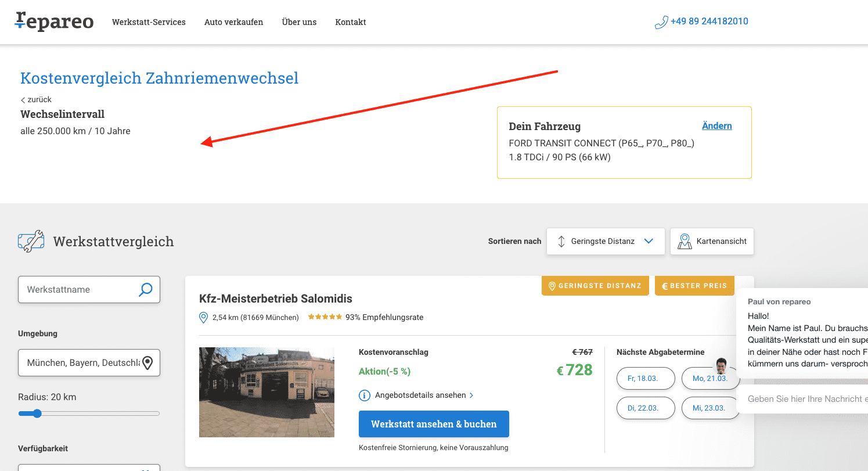Click the sort arrows icon
The image size is (868, 471).
pyautogui.click(x=561, y=241)
